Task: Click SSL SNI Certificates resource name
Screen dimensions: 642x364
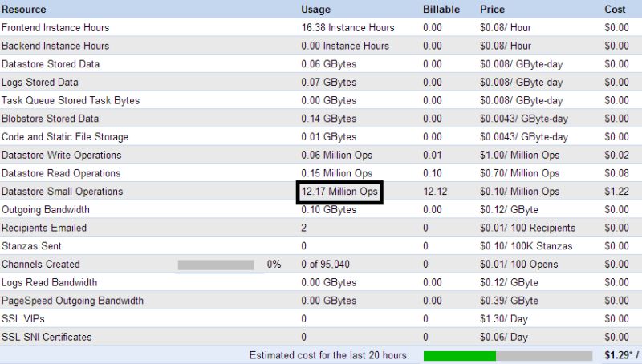Action: (47, 337)
